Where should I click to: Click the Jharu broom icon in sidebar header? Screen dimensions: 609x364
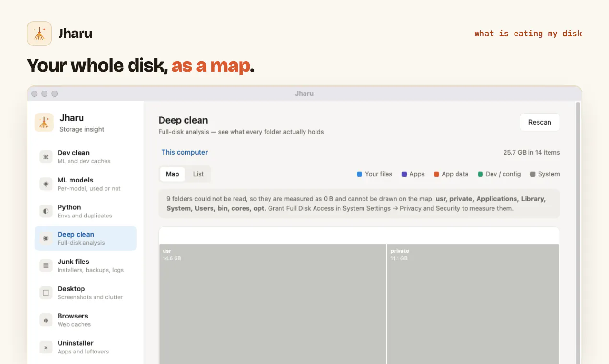(44, 123)
